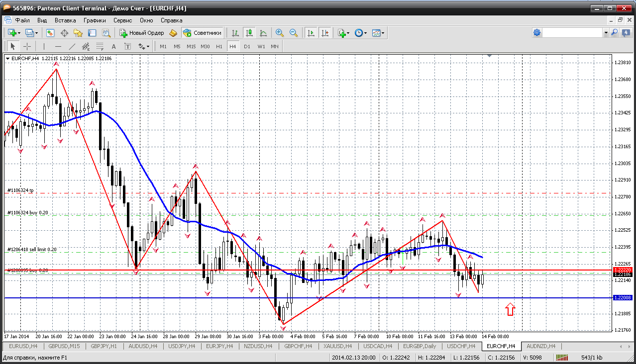Viewport: 636px width, 364px height.
Task: Toggle chart shift from right border
Action: (x=325, y=33)
